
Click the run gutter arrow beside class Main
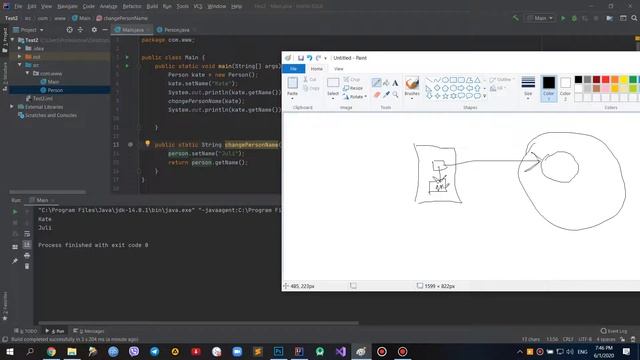coord(127,57)
